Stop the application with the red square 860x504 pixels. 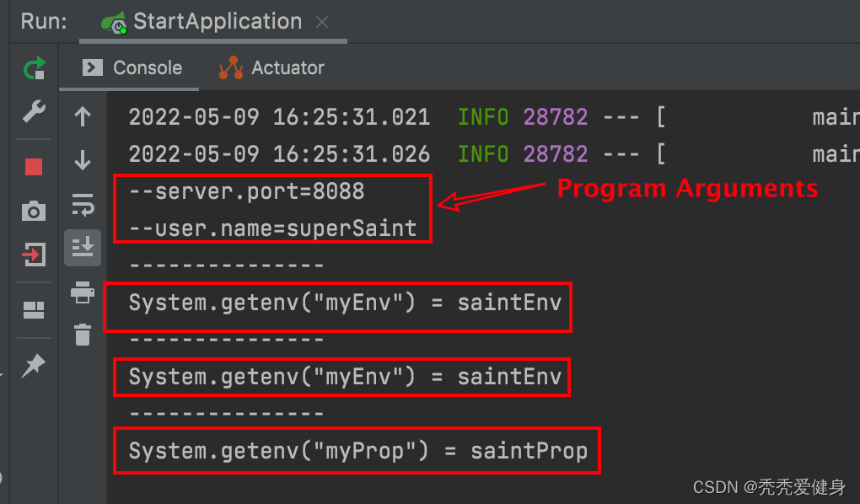click(34, 167)
